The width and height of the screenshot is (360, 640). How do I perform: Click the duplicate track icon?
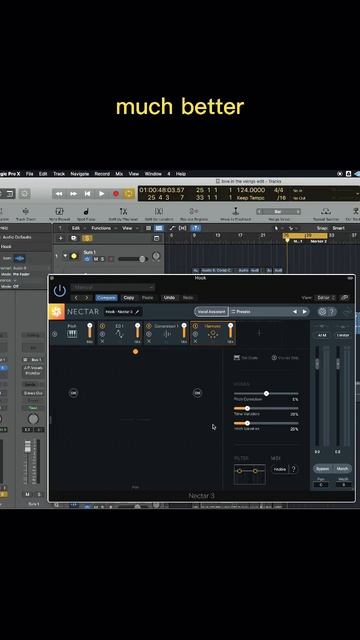[74, 238]
